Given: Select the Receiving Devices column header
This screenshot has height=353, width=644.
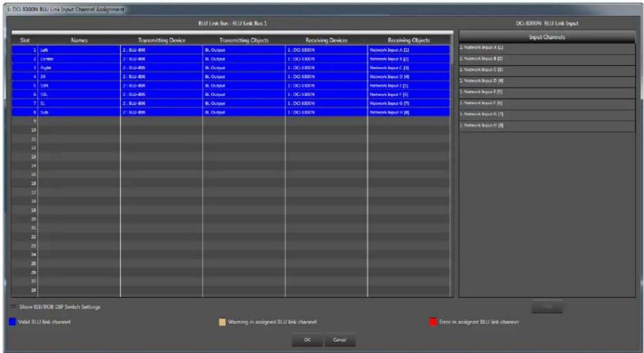Looking at the screenshot, I should tap(327, 40).
